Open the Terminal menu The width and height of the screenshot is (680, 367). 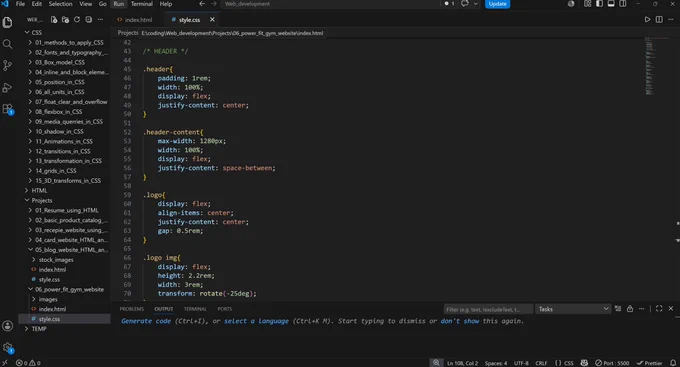tap(142, 3)
